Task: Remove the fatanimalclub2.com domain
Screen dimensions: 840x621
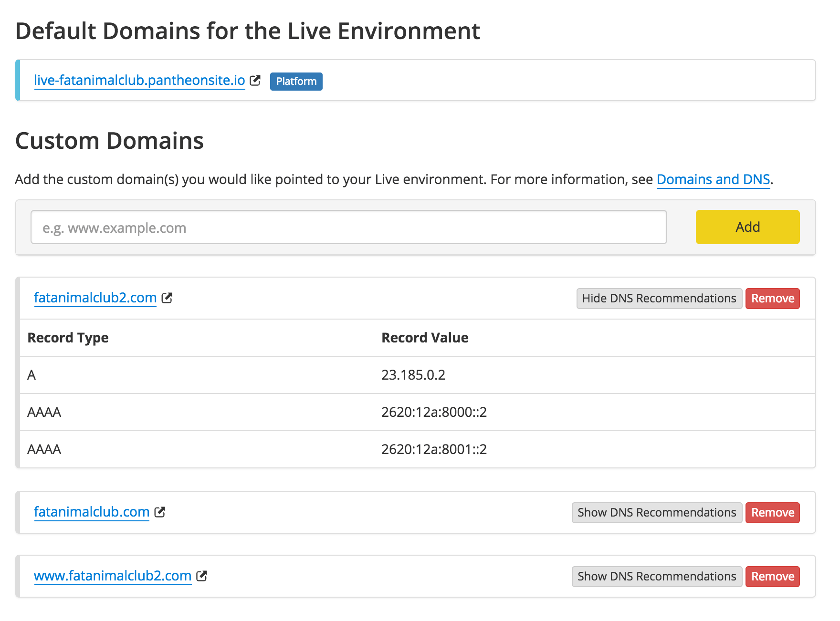Action: [x=773, y=299]
